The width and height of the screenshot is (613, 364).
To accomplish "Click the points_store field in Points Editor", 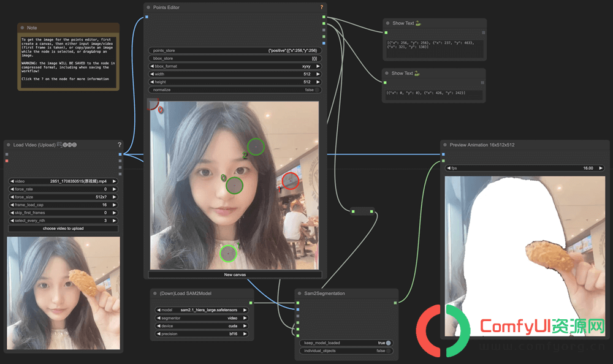I will (x=235, y=50).
